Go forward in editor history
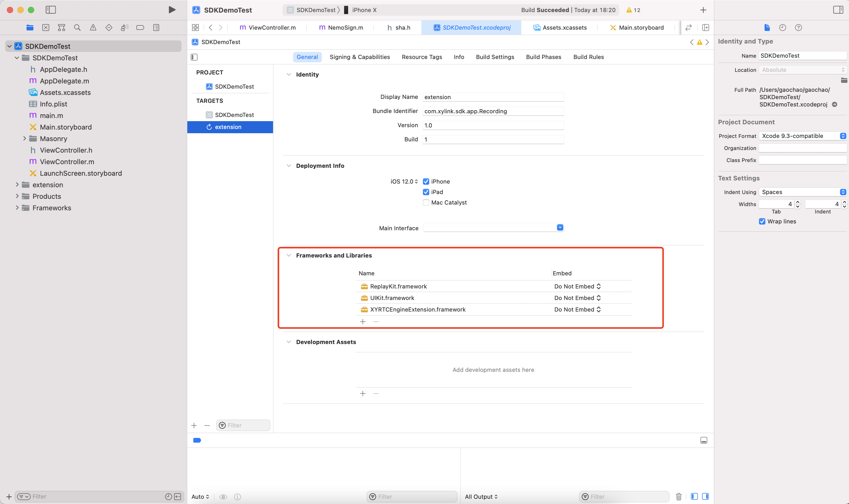The width and height of the screenshot is (849, 504). 220,28
